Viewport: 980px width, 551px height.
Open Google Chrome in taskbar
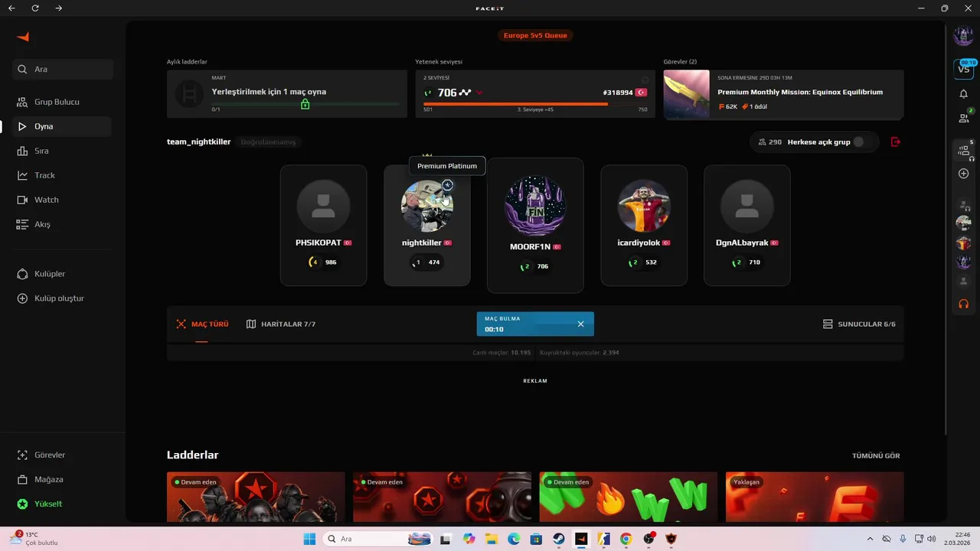pyautogui.click(x=626, y=539)
